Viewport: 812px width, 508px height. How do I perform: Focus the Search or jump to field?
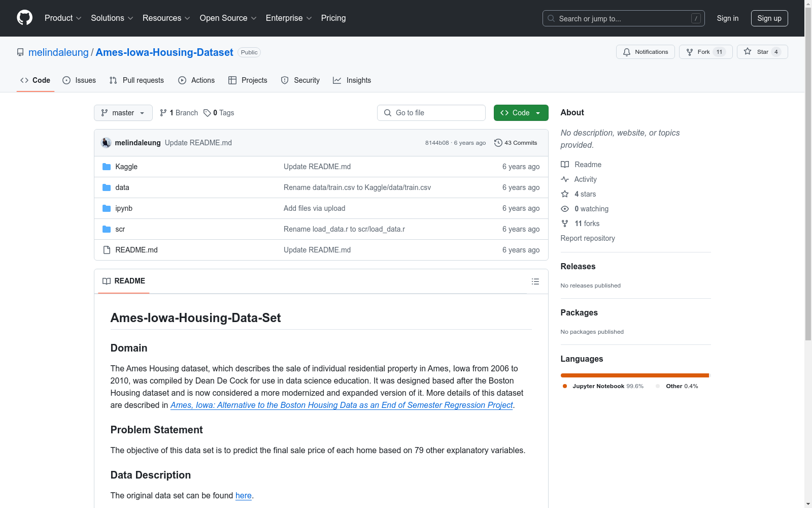624,18
